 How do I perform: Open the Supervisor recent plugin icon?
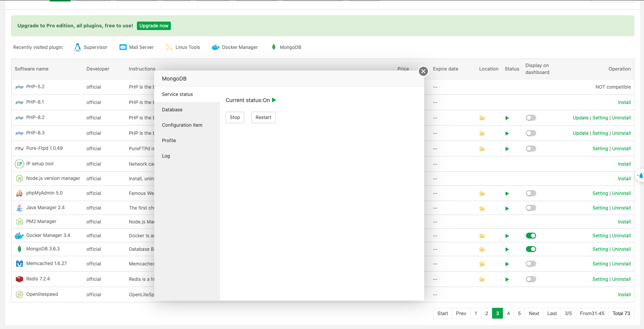[x=78, y=47]
